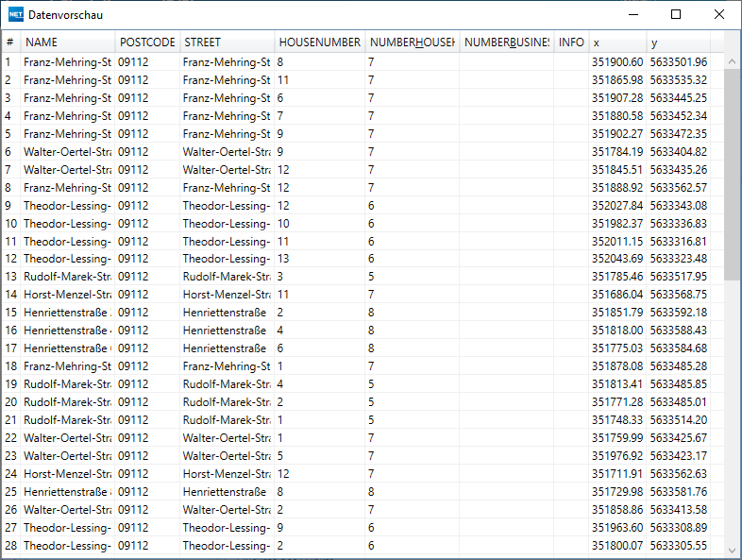Sort by the NAME column header
This screenshot has width=742, height=560.
pos(68,42)
